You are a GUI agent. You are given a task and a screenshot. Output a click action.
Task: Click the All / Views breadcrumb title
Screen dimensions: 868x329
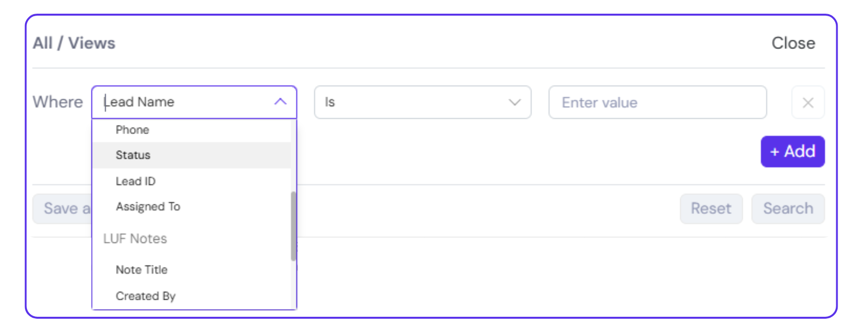(74, 43)
